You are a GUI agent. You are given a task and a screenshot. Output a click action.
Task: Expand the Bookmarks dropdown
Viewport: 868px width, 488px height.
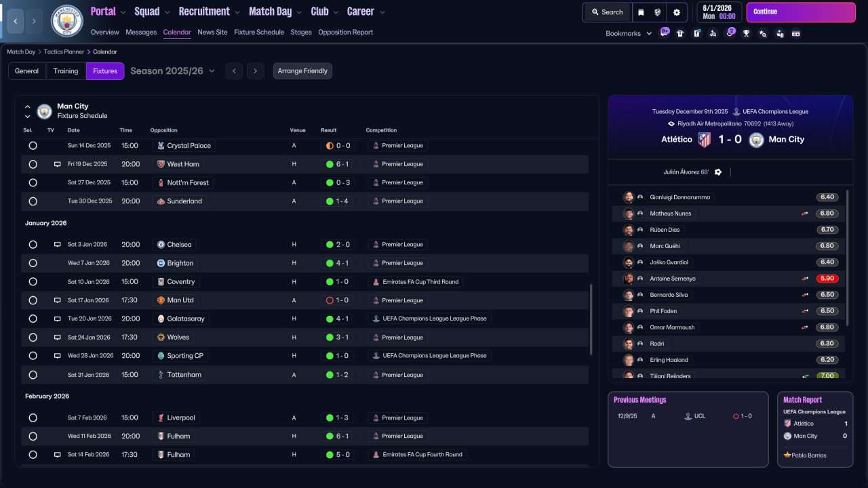tap(628, 33)
